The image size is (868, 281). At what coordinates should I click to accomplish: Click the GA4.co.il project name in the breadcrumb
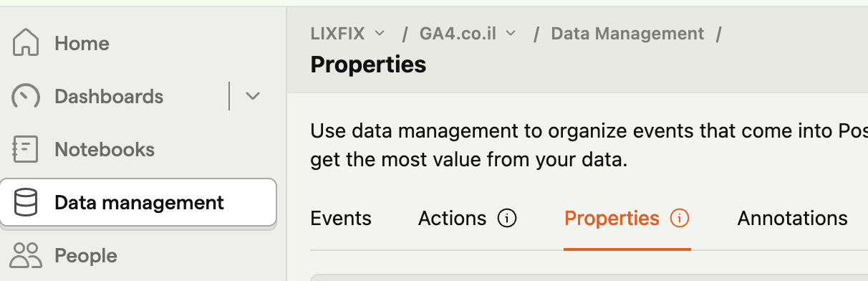click(458, 34)
